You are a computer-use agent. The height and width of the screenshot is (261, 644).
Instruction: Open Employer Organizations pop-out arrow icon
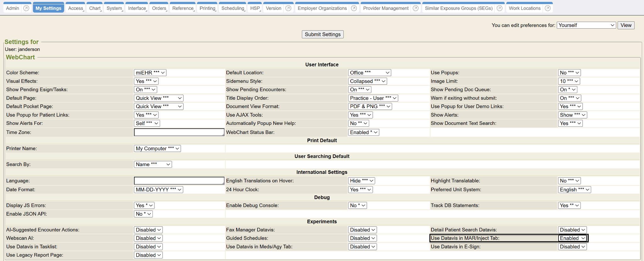click(354, 8)
